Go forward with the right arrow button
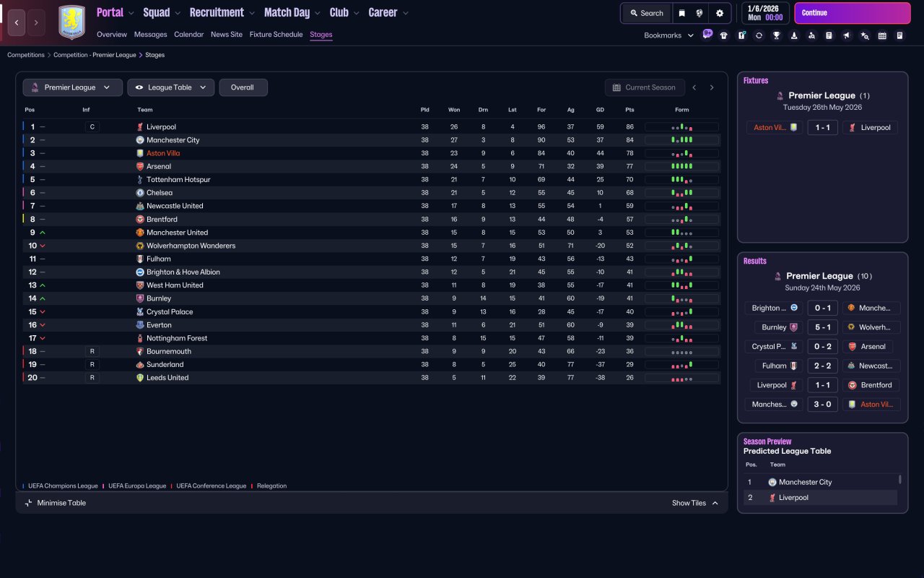 [36, 23]
